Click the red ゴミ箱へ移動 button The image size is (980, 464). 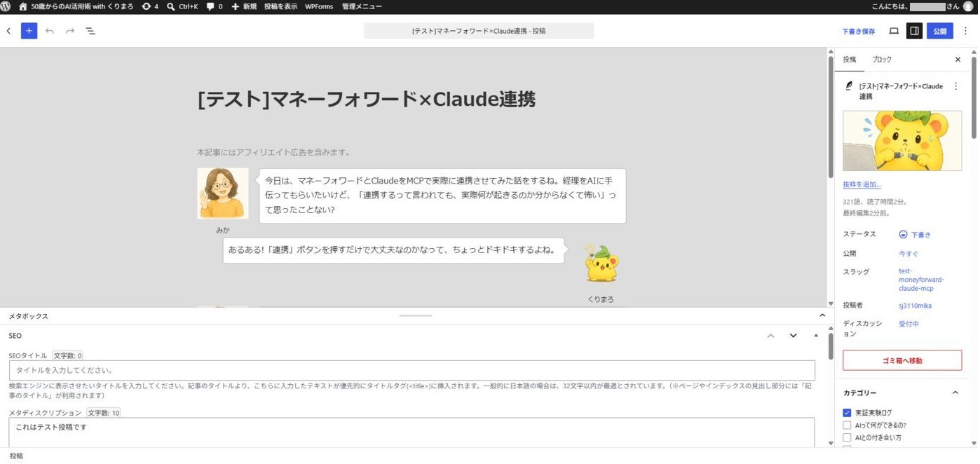click(902, 360)
